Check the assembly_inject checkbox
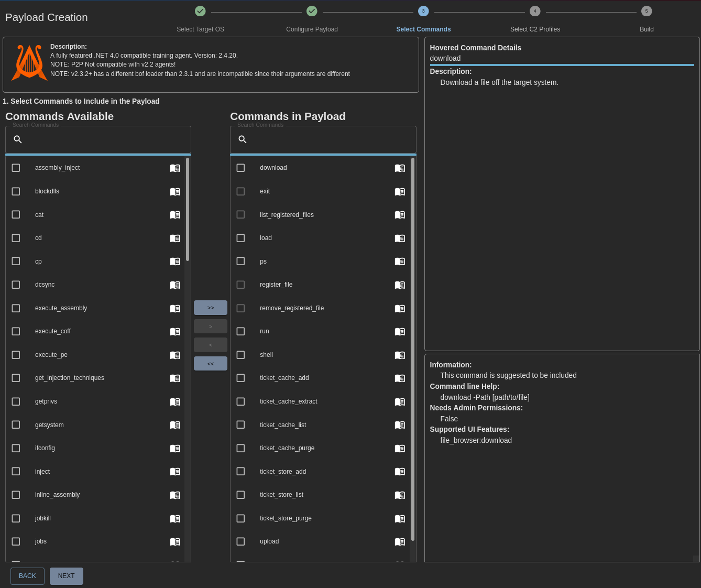This screenshot has height=588, width=701. 16,168
